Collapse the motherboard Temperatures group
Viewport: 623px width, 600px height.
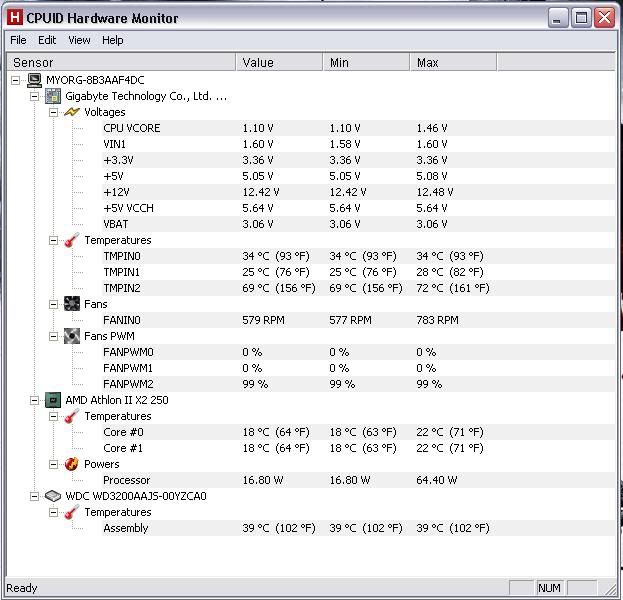[53, 240]
